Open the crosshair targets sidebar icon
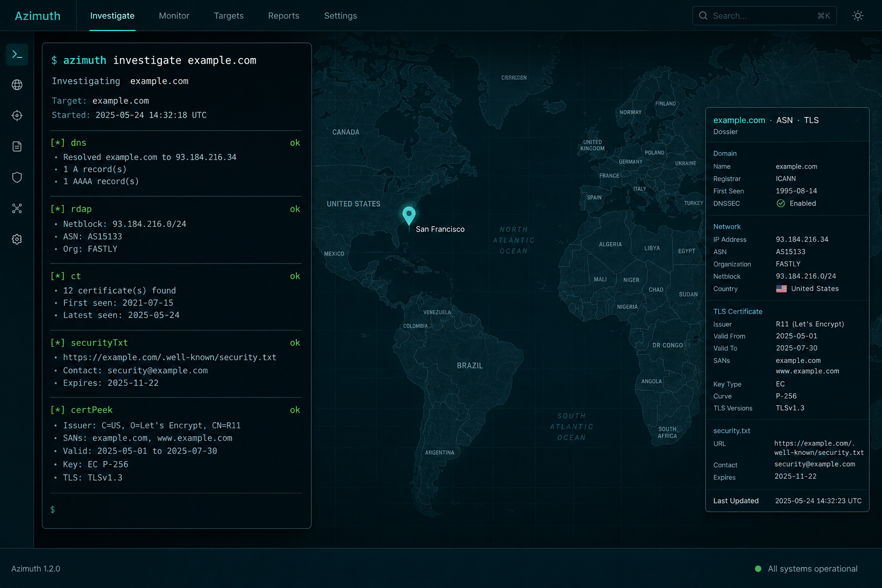Image resolution: width=882 pixels, height=588 pixels. 17,115
